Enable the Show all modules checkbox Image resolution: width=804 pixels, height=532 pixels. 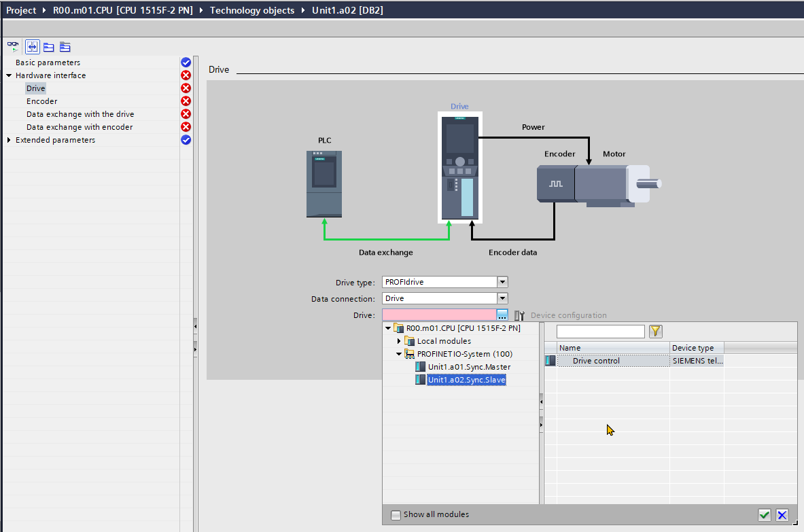point(396,515)
